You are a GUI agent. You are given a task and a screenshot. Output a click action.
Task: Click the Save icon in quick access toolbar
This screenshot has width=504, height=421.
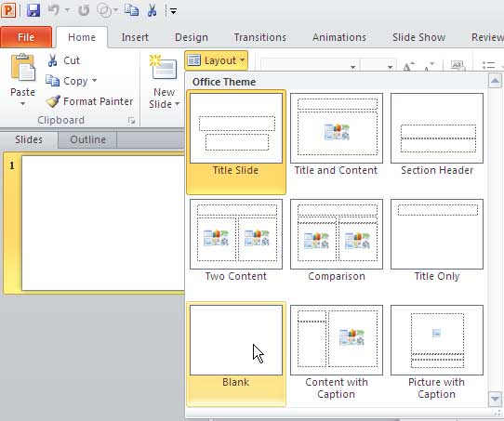click(x=33, y=10)
